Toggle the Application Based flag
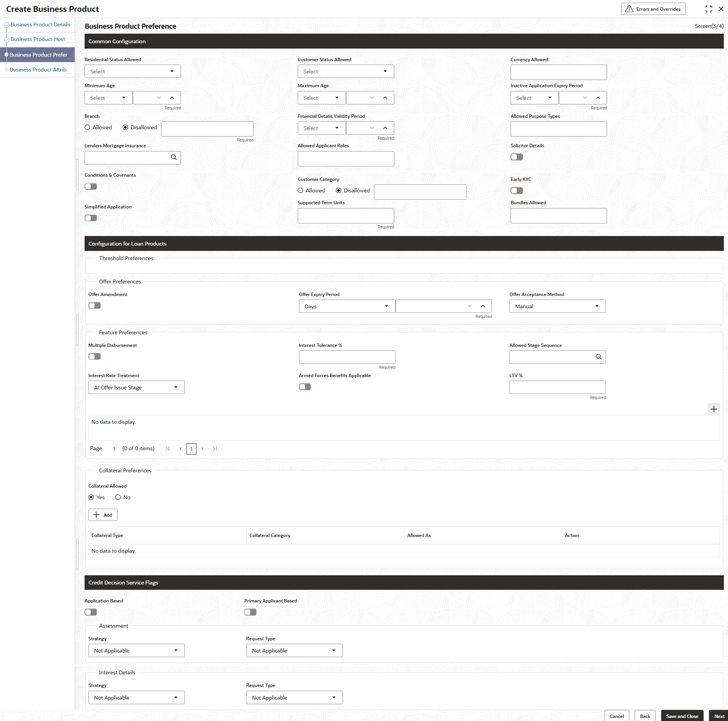The height and width of the screenshot is (721, 728). click(91, 612)
